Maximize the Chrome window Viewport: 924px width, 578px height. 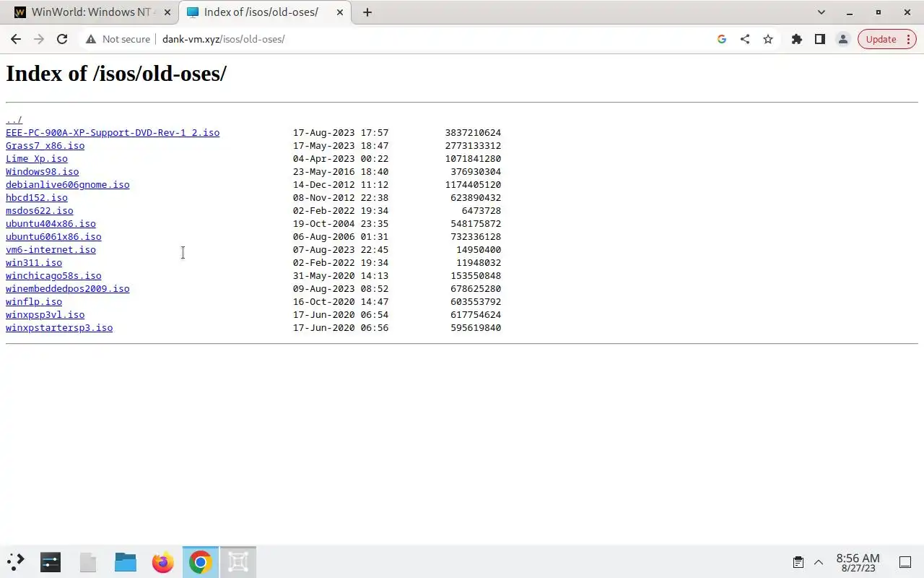[879, 12]
